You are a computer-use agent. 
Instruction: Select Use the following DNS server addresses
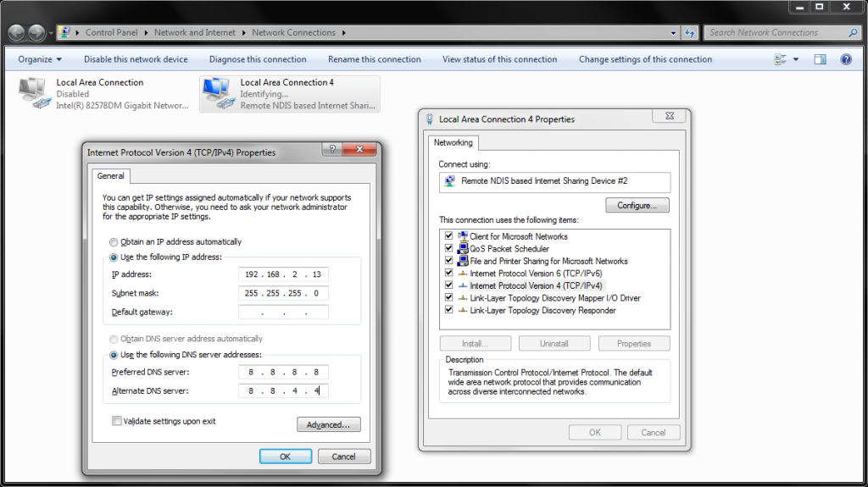click(x=114, y=355)
